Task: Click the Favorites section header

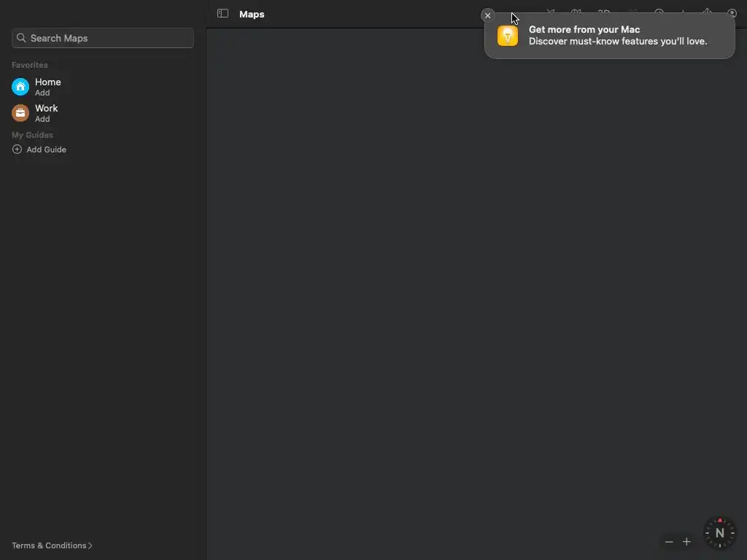Action: (29, 65)
